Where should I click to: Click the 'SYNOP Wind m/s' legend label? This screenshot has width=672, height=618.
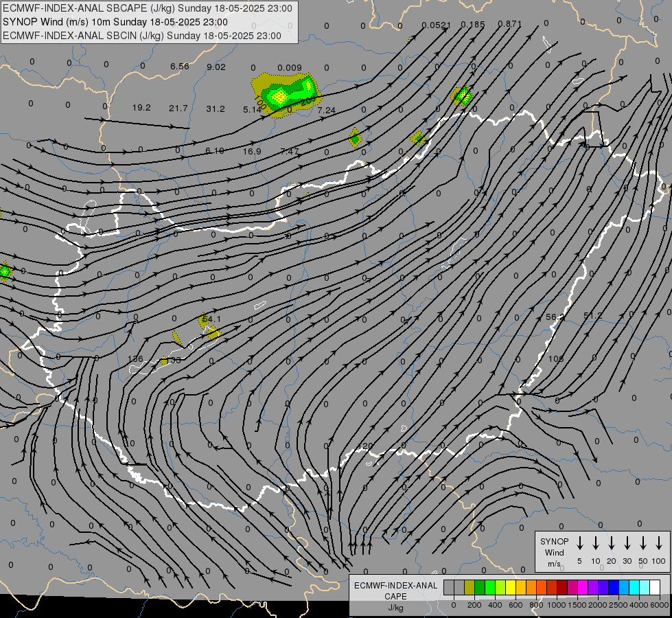click(x=554, y=552)
